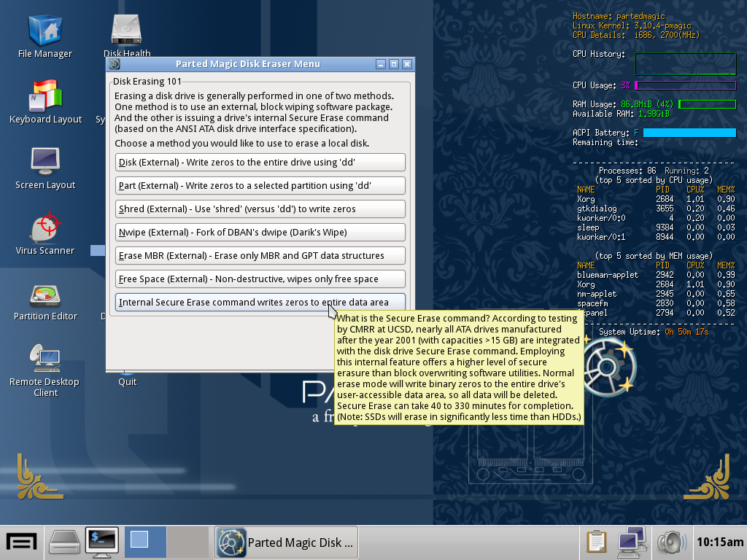Switch workspaces using the taskbar pager

click(145, 542)
